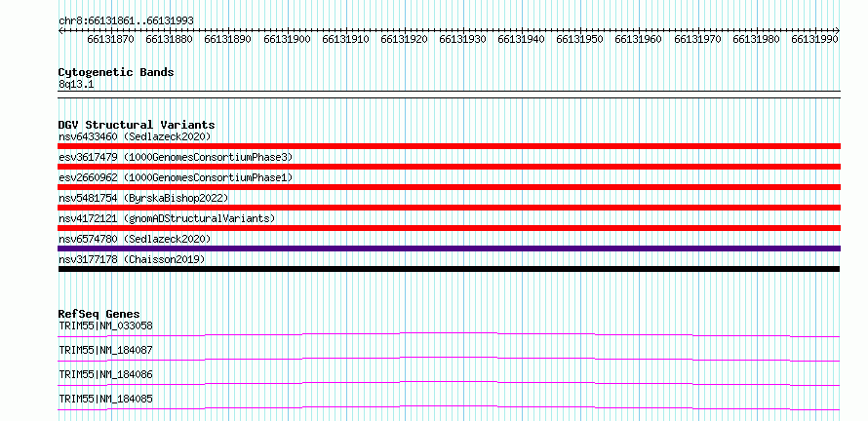Screen dimensions: 868x421
Task: Select ruler position 66131900
Action: pyautogui.click(x=287, y=39)
